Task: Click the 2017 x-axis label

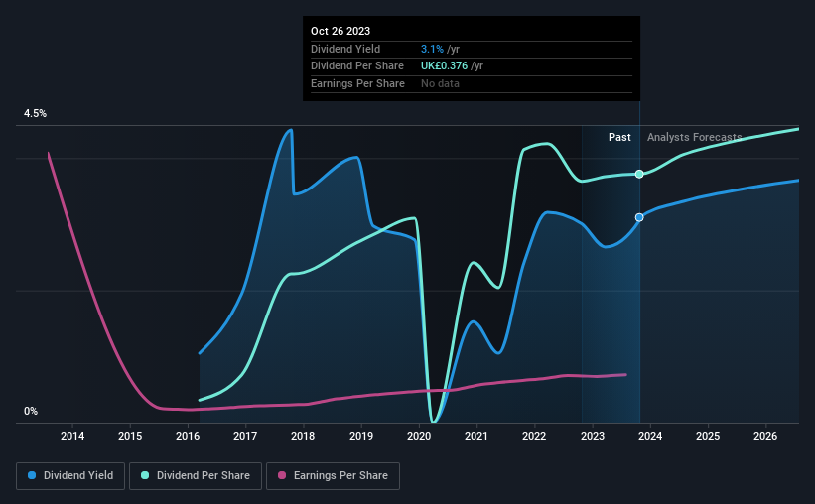Action: (245, 436)
